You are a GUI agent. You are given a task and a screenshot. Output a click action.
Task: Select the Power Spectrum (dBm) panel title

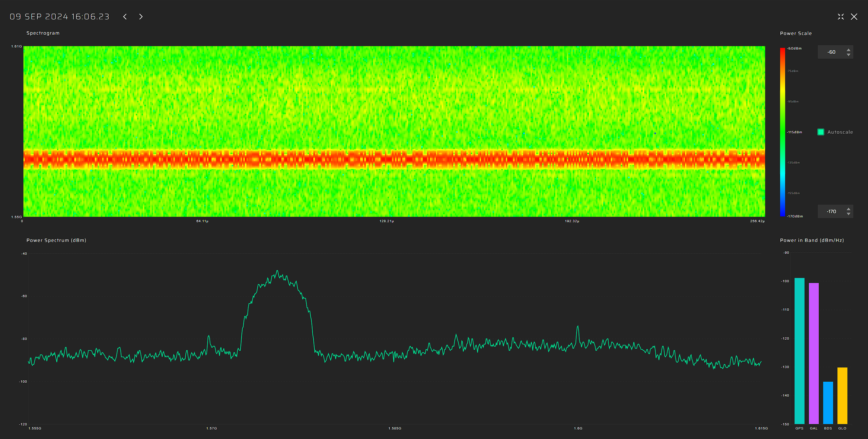tap(56, 240)
